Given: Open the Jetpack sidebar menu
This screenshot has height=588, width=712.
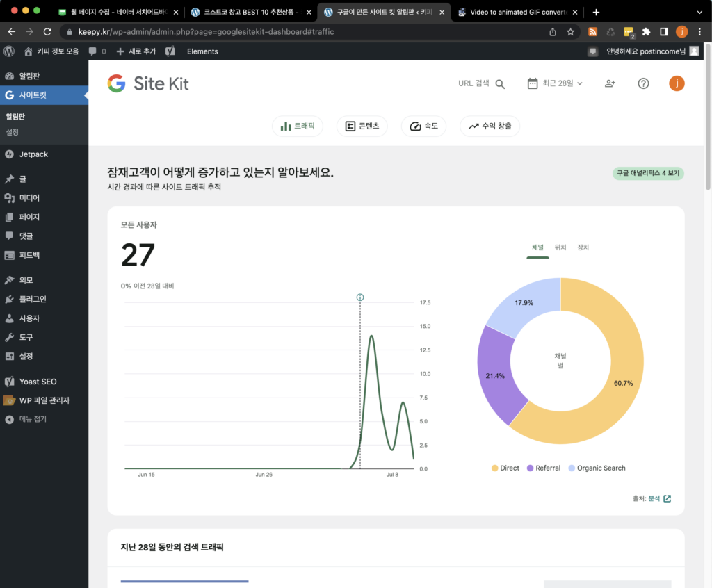Looking at the screenshot, I should tap(44, 154).
